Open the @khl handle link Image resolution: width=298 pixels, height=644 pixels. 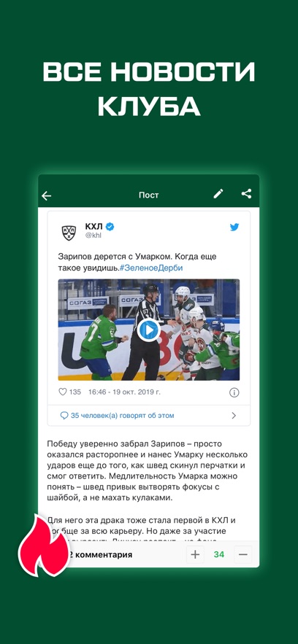click(93, 236)
